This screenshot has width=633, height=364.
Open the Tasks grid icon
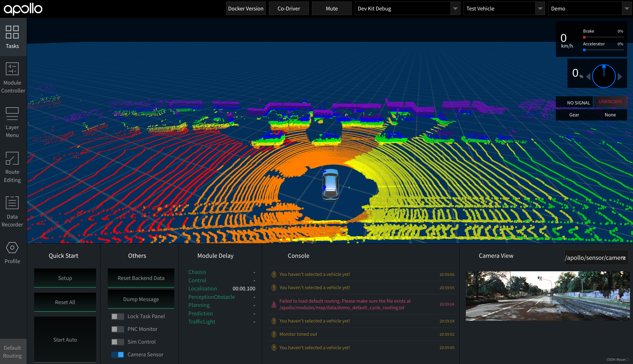pos(12,32)
